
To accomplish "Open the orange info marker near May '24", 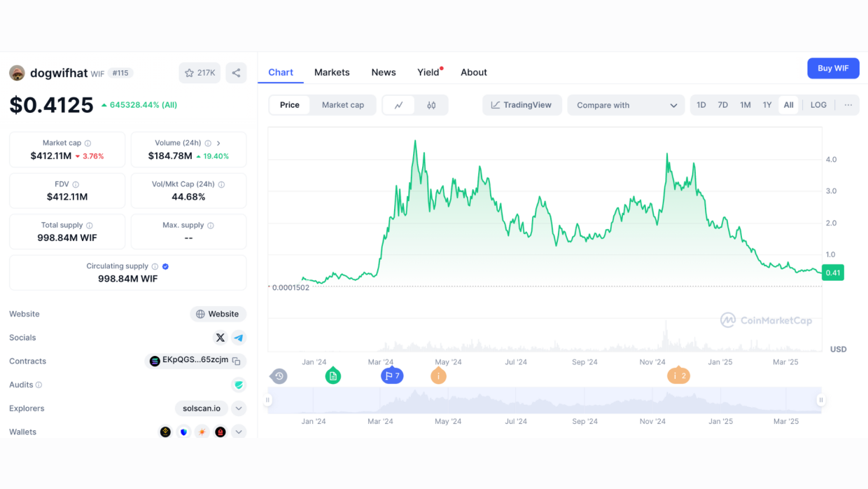I will (438, 376).
